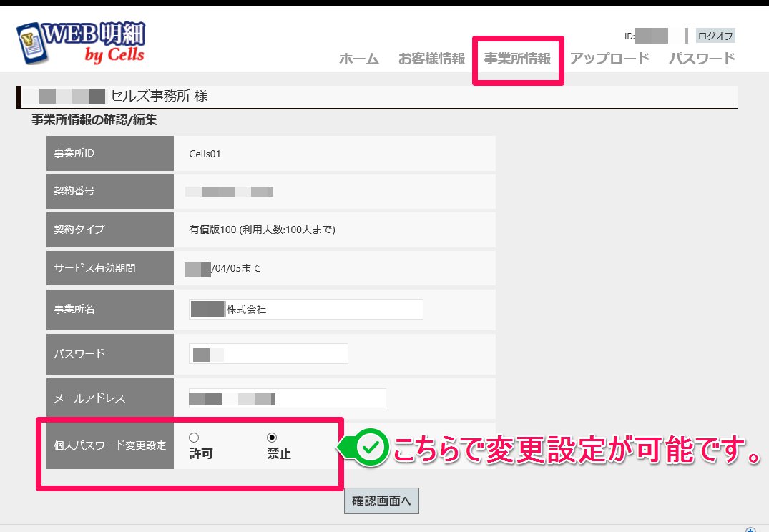Click the 契約番号 row label

point(74,191)
